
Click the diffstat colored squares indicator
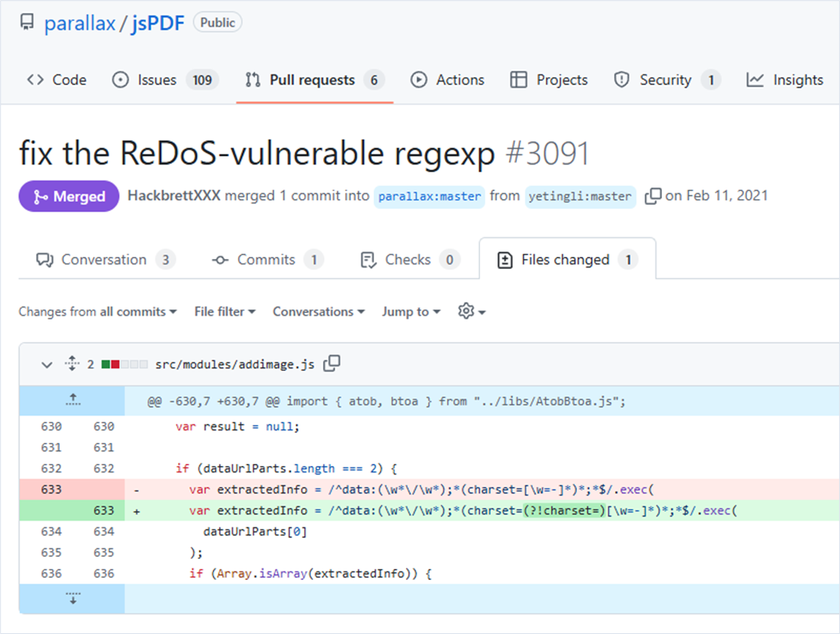click(124, 364)
